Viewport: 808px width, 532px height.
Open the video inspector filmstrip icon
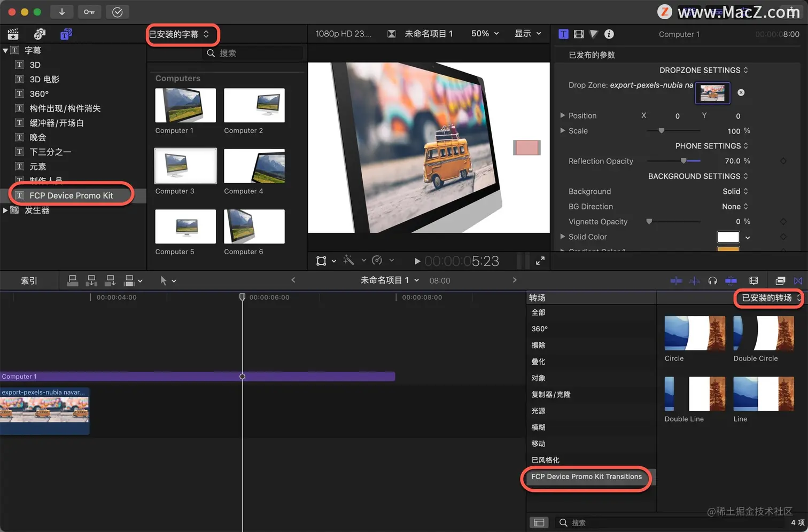[579, 34]
